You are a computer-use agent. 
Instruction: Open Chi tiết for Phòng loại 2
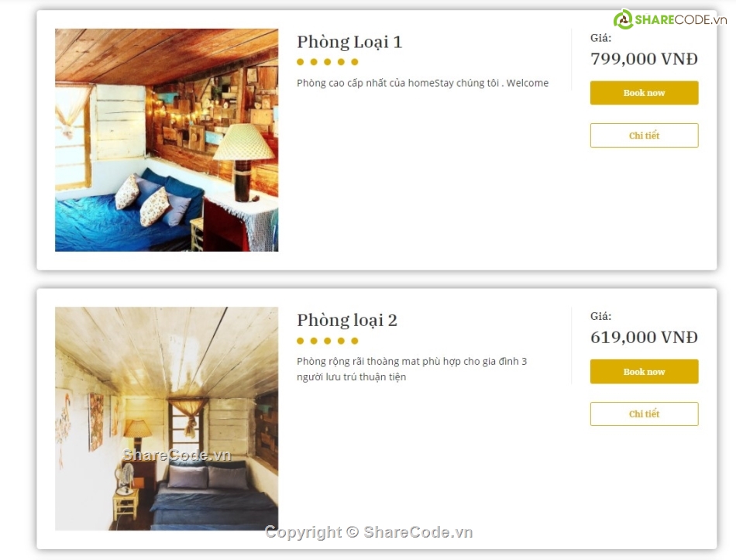coord(644,414)
